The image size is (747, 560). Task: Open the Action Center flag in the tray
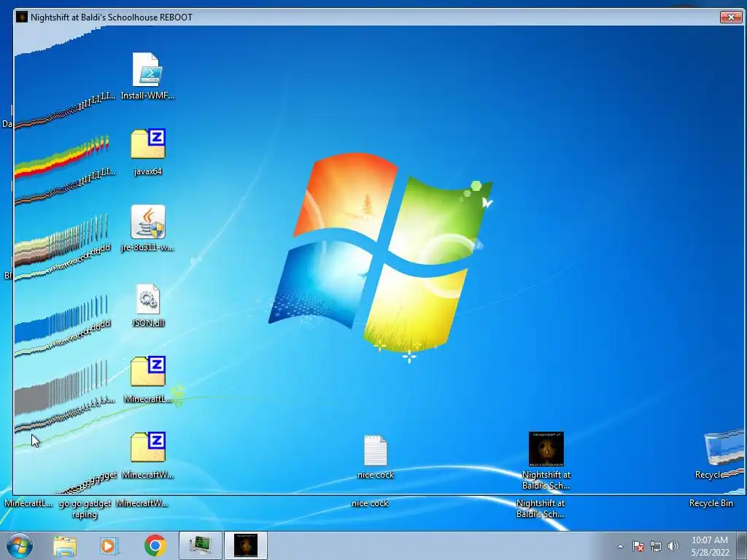pyautogui.click(x=638, y=546)
